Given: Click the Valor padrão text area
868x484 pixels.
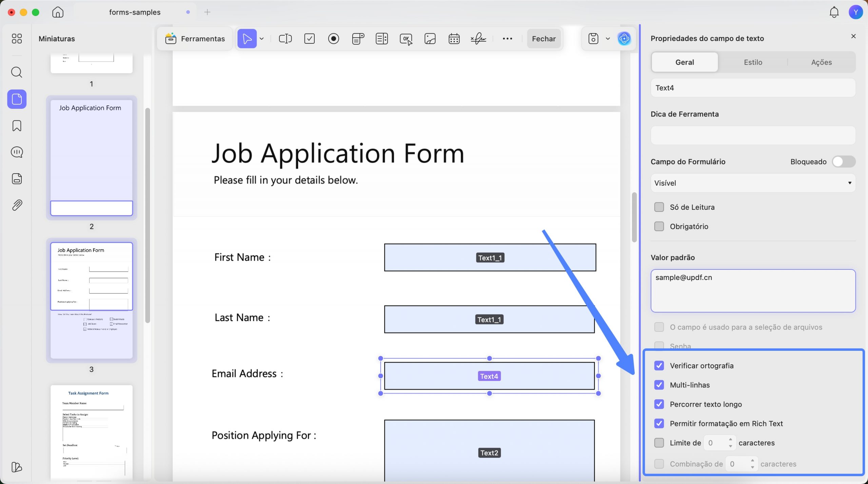Looking at the screenshot, I should tap(753, 291).
